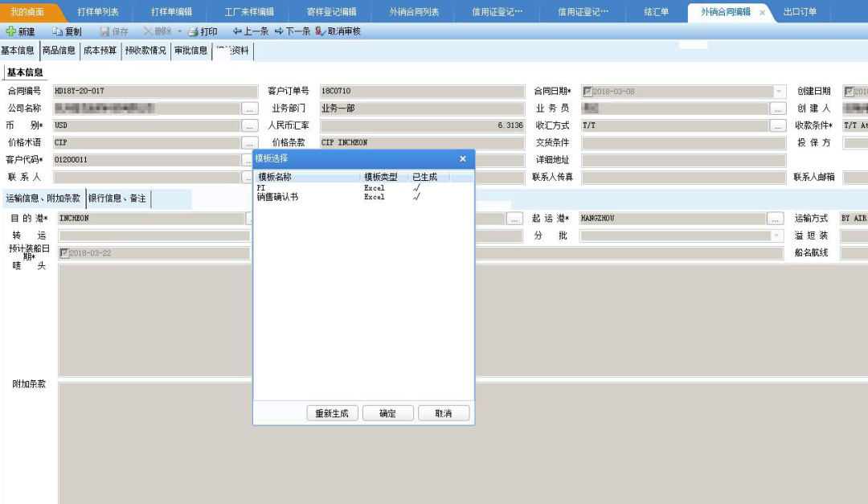Click the 重新生成 button in dialog
This screenshot has width=868, height=504.
tap(332, 413)
